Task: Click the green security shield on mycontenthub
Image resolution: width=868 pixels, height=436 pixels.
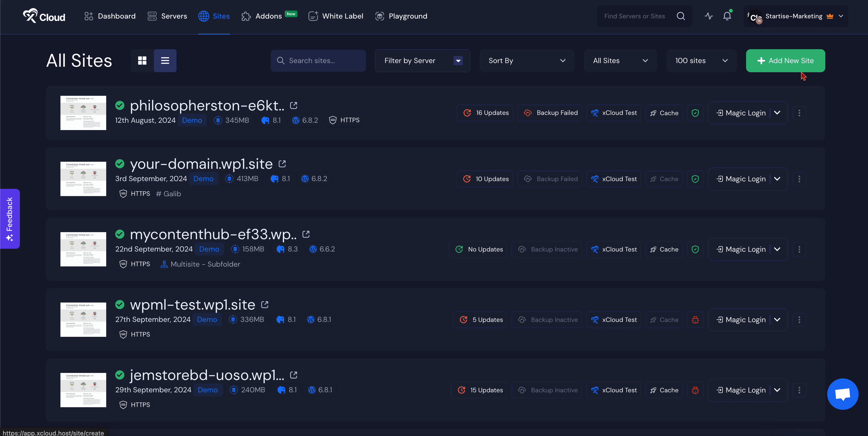Action: pyautogui.click(x=695, y=249)
